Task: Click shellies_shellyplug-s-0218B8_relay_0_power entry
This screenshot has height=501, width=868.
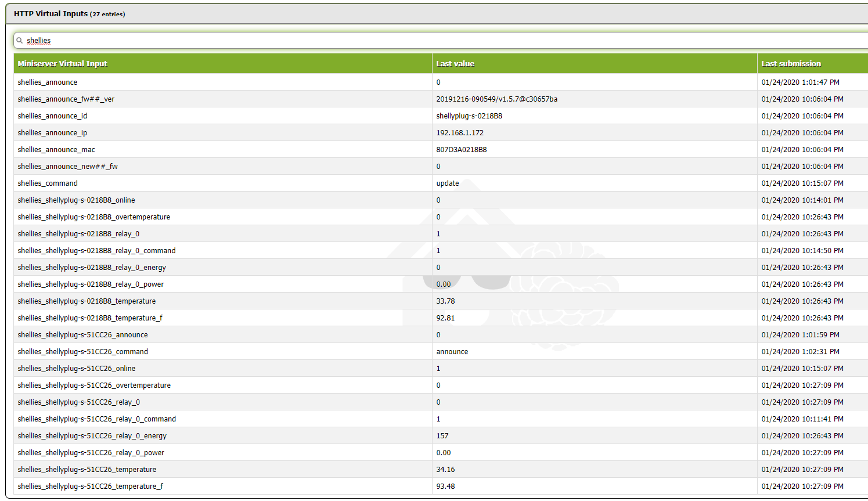Action: pyautogui.click(x=91, y=284)
